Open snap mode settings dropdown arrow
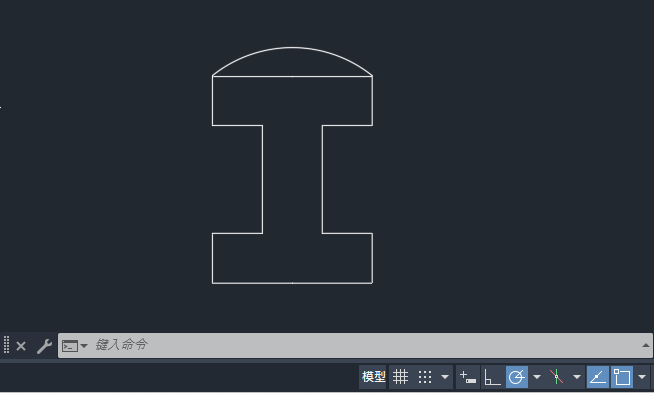 coord(445,377)
